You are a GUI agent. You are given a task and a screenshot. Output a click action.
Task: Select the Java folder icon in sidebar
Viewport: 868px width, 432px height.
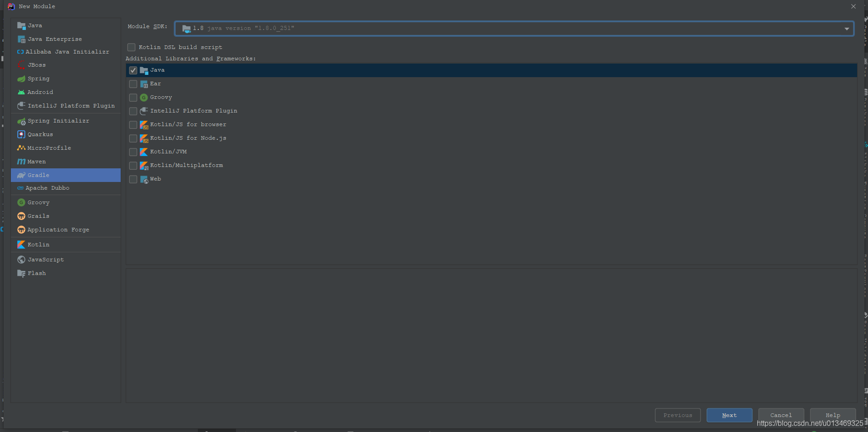point(21,26)
